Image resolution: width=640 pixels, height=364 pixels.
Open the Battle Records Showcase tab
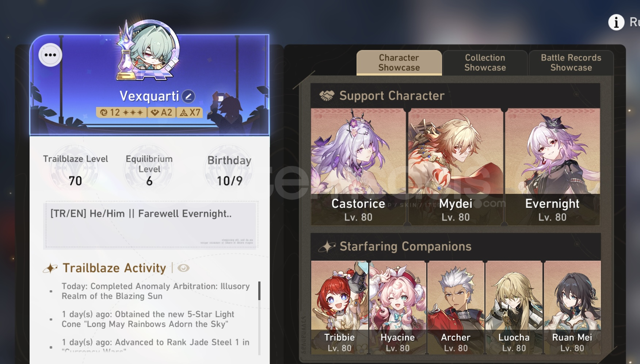(571, 63)
